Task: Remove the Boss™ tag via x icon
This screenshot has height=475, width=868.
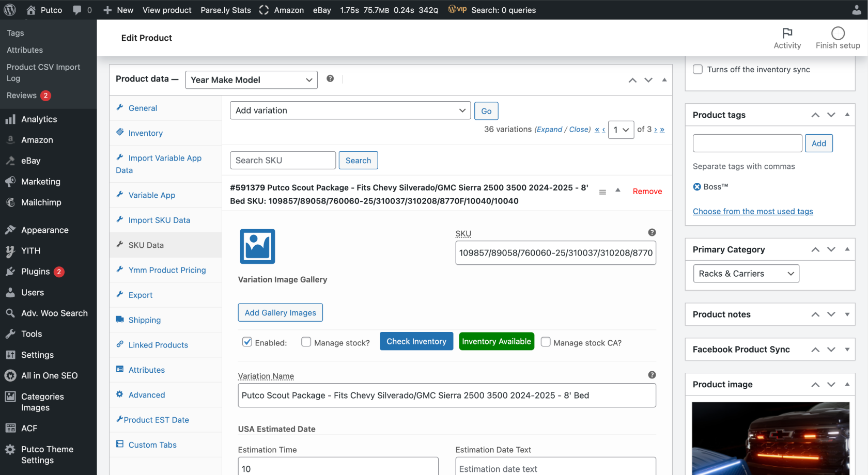Action: pos(697,187)
